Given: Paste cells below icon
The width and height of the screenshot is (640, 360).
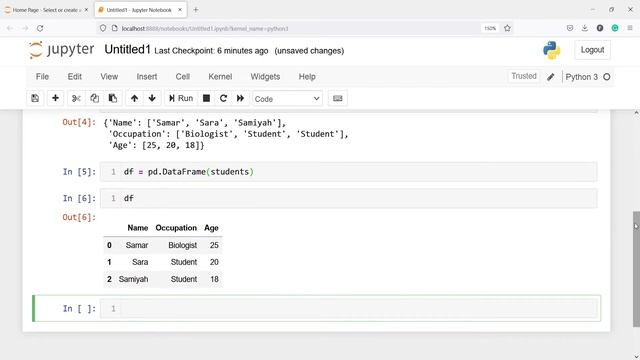Looking at the screenshot, I should (113, 98).
